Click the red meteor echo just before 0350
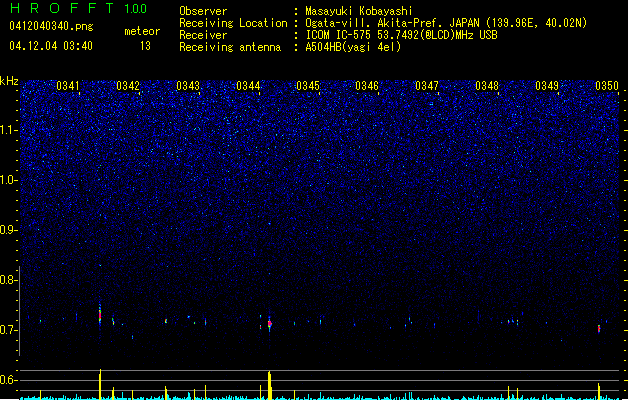The image size is (629, 400). [x=599, y=329]
